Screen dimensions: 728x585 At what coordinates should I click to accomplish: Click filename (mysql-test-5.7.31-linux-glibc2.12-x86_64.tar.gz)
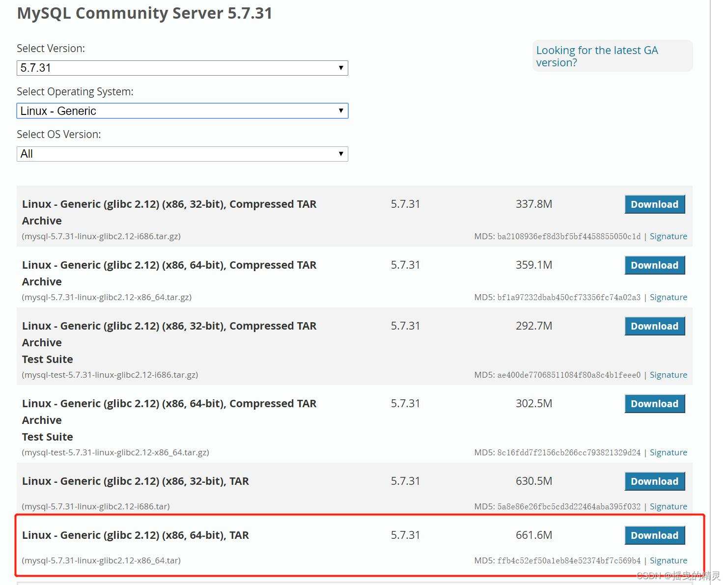click(x=115, y=452)
